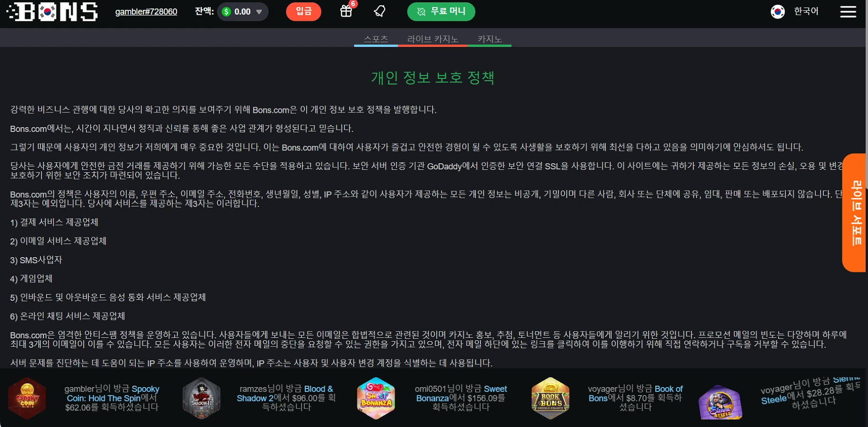The width and height of the screenshot is (868, 427).
Task: Click the green dollar currency icon
Action: (x=226, y=12)
